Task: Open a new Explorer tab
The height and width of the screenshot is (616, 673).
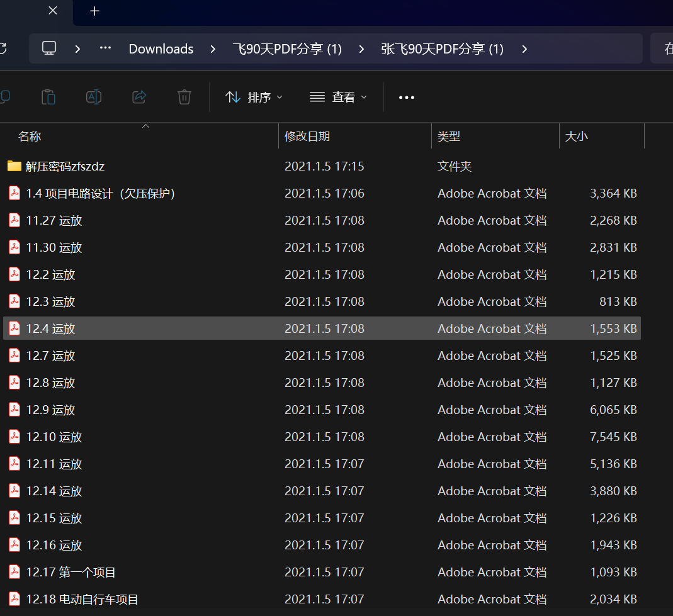Action: click(x=95, y=11)
